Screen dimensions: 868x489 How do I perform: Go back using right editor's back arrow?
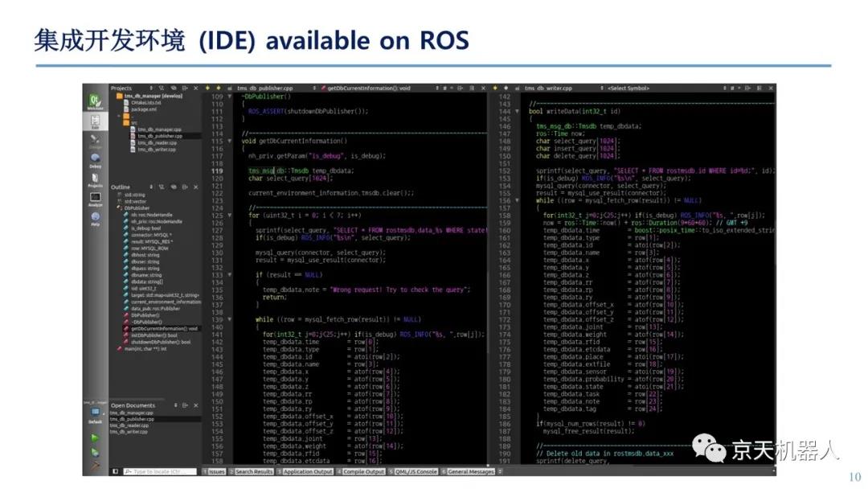[495, 88]
